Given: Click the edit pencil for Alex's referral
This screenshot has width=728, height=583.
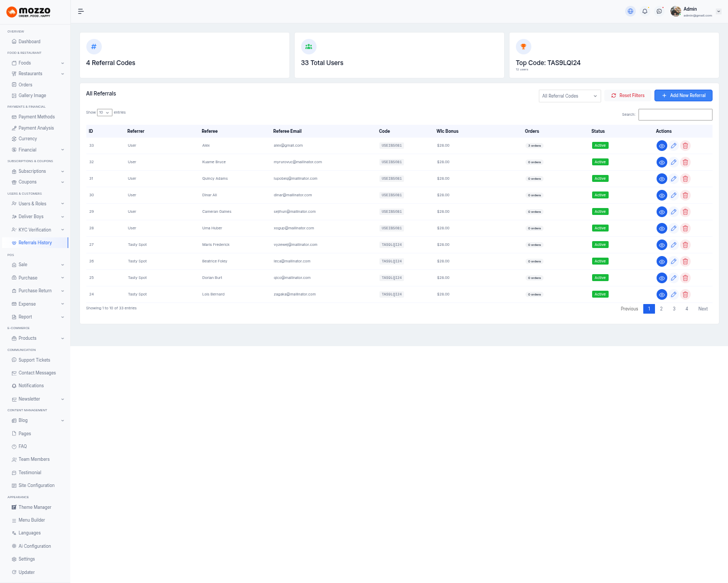Looking at the screenshot, I should (x=674, y=146).
